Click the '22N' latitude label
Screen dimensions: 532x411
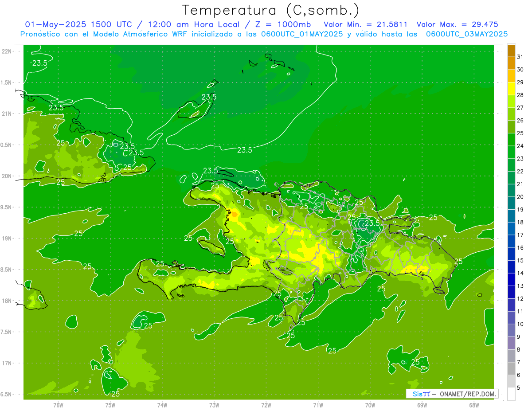7,51
